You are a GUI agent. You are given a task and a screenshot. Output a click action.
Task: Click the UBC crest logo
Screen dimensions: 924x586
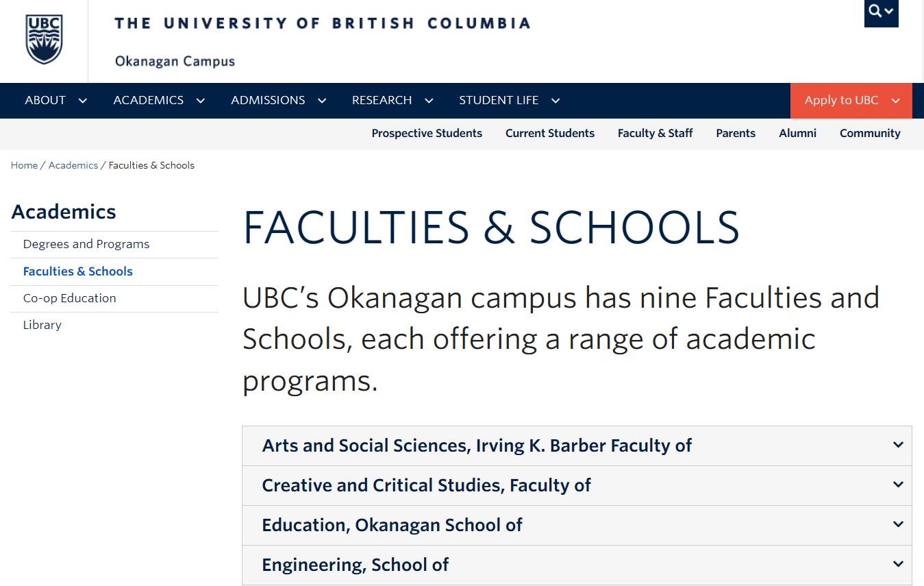click(44, 40)
